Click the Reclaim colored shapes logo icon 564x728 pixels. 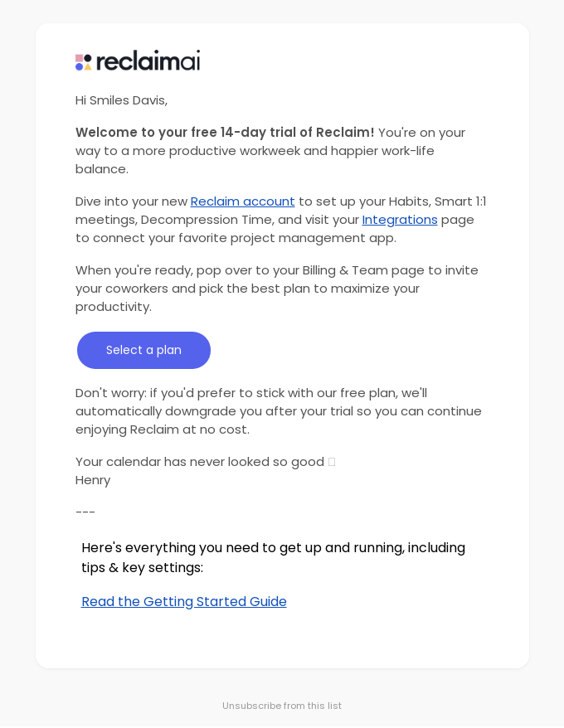(84, 61)
